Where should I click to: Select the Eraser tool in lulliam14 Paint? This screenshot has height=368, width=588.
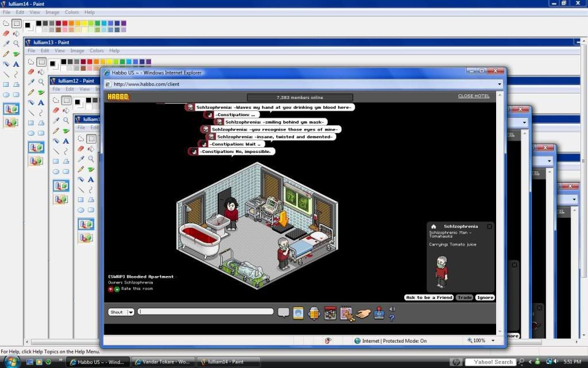tap(6, 33)
